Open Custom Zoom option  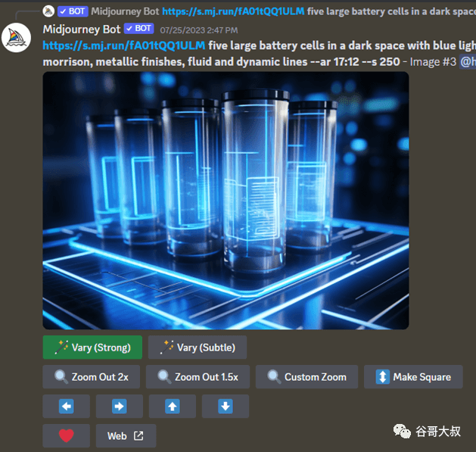point(306,377)
